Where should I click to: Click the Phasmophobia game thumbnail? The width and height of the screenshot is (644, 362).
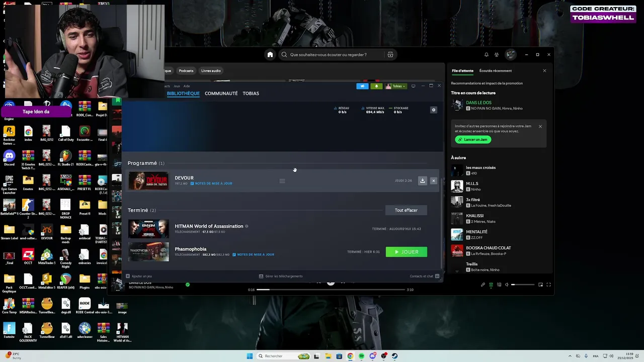click(148, 252)
